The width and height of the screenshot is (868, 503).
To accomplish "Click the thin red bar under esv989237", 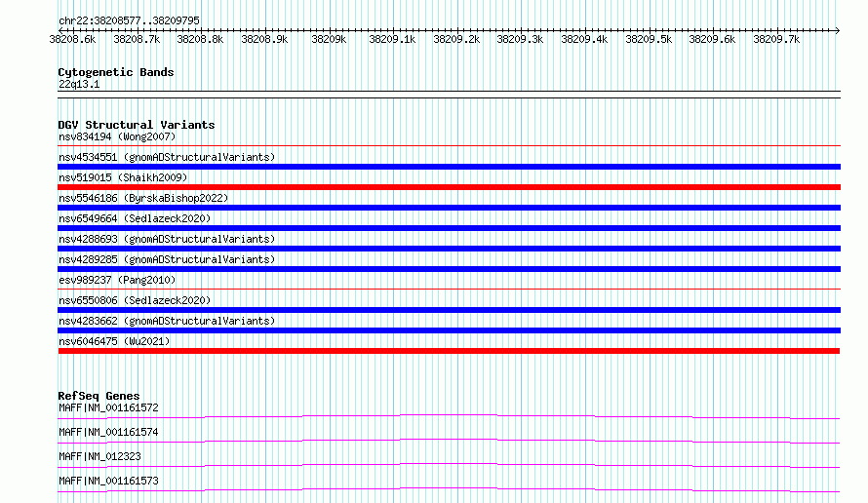I will click(x=449, y=289).
